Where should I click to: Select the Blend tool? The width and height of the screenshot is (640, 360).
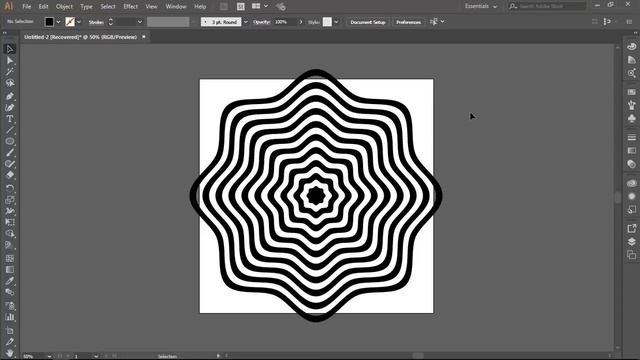coord(10,292)
